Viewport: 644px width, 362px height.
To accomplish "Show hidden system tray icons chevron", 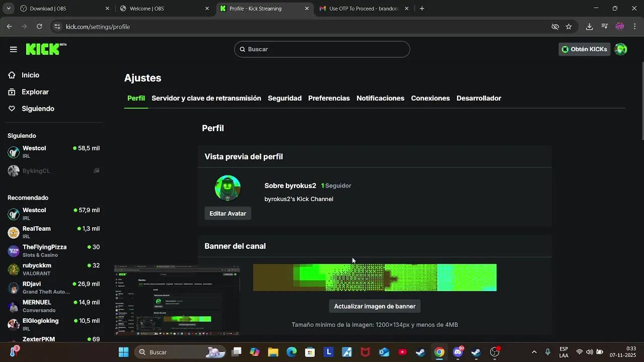I will point(534,352).
